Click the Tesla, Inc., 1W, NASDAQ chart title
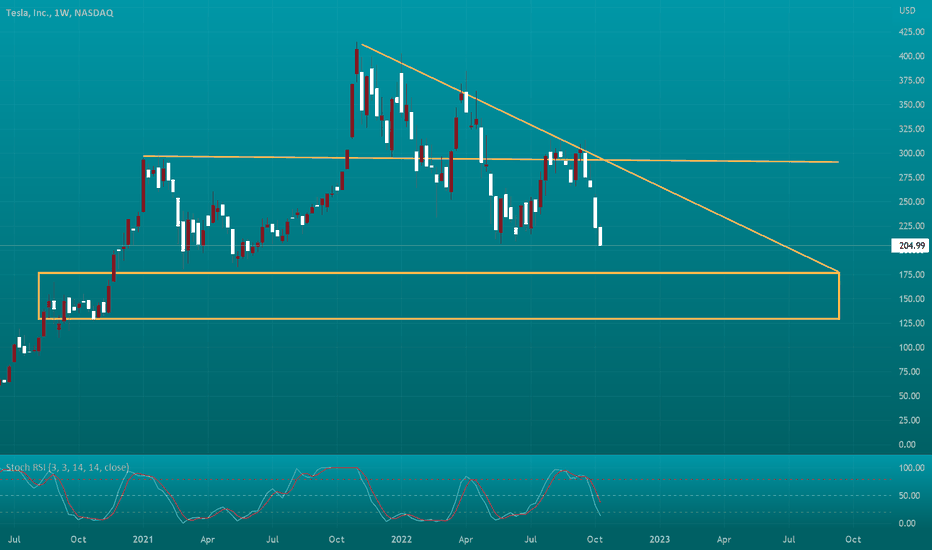 [x=59, y=12]
